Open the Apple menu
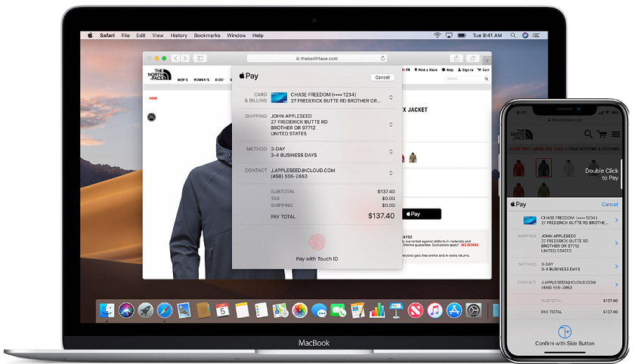 [90, 35]
